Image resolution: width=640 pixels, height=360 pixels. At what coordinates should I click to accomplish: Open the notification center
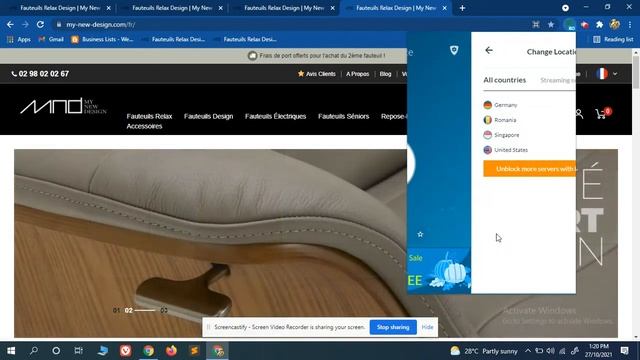[x=624, y=351]
